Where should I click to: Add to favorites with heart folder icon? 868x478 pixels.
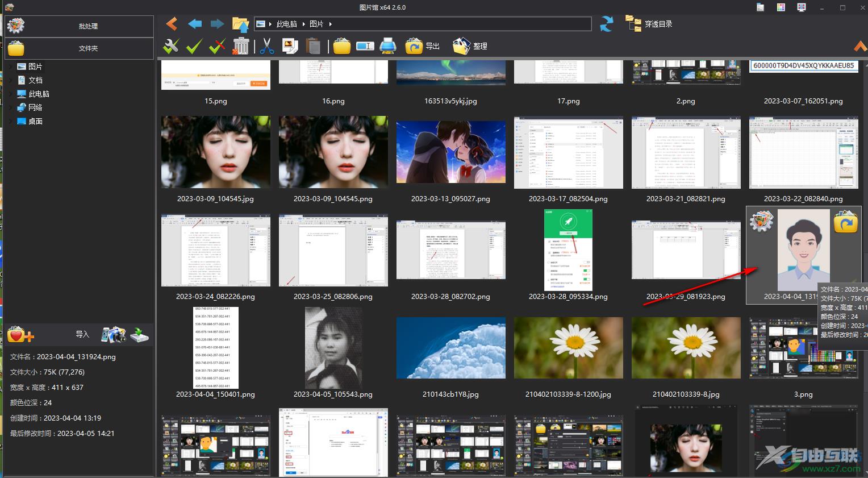[x=21, y=334]
